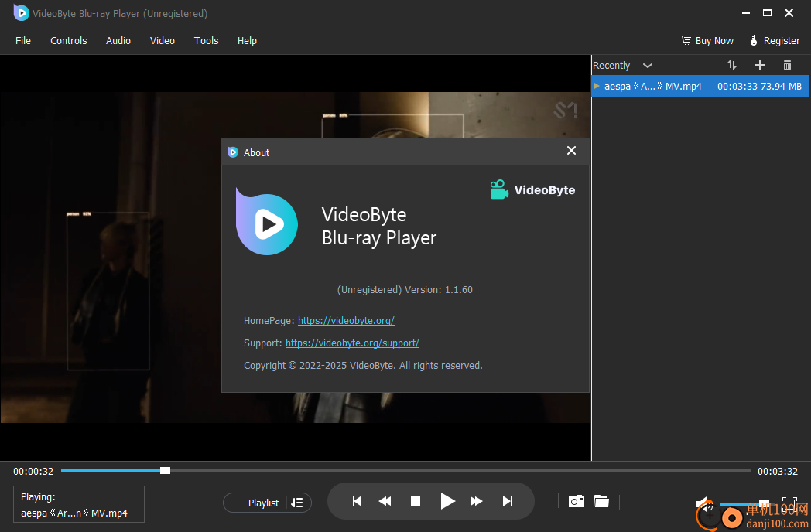
Task: Click the playlist order mode icon
Action: [297, 503]
